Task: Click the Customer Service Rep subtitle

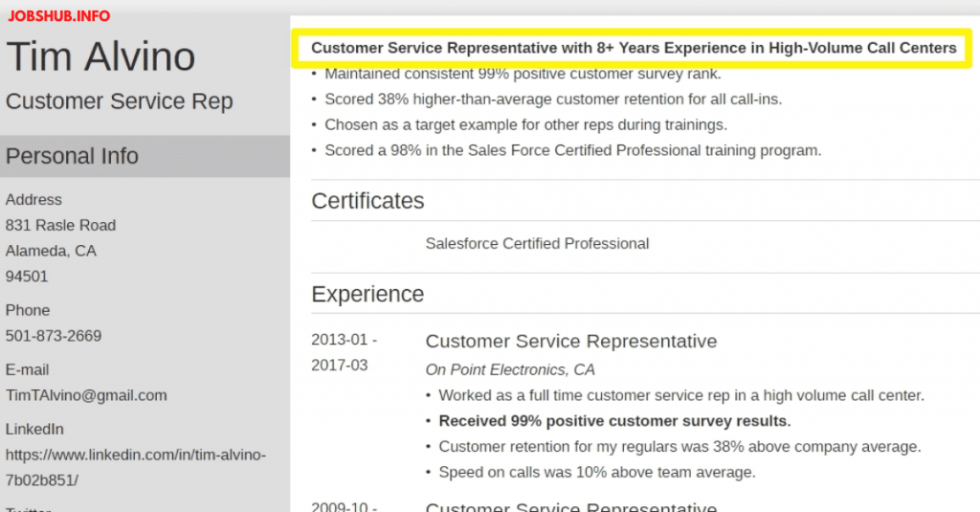Action: point(119,101)
